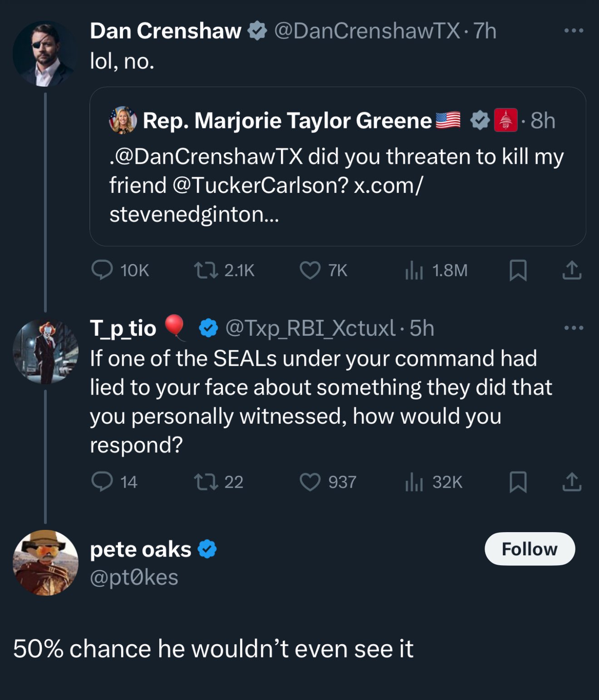Bookmark T_p_tio's tweet

(x=518, y=482)
